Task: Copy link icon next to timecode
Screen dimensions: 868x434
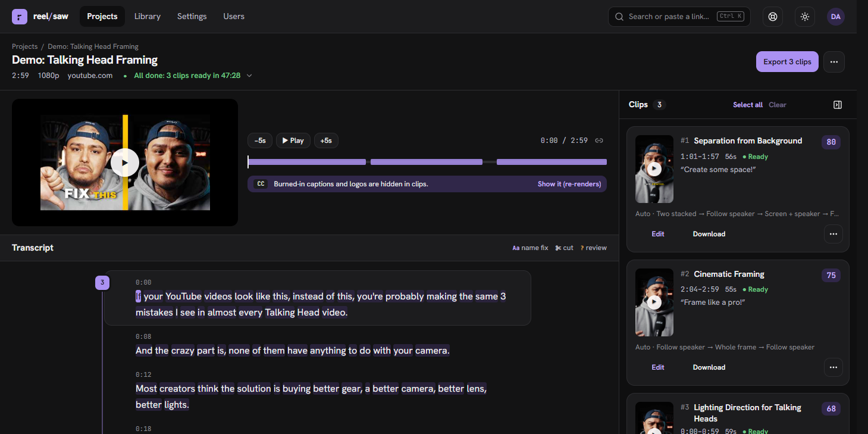Action: tap(599, 140)
